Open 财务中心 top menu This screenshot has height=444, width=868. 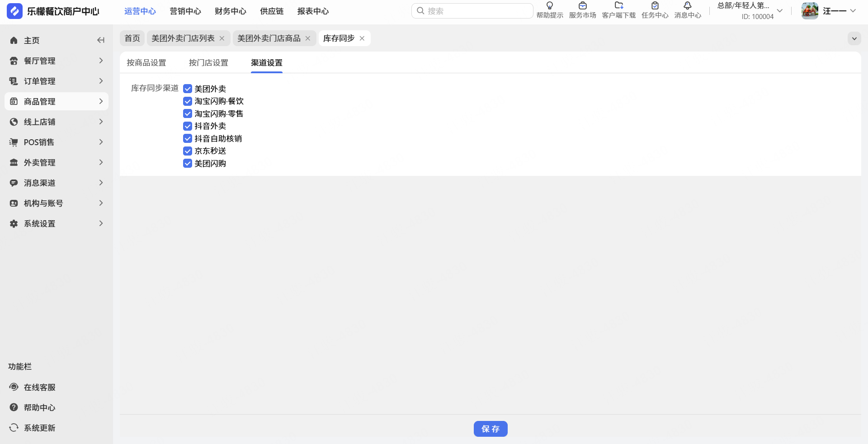click(x=231, y=11)
